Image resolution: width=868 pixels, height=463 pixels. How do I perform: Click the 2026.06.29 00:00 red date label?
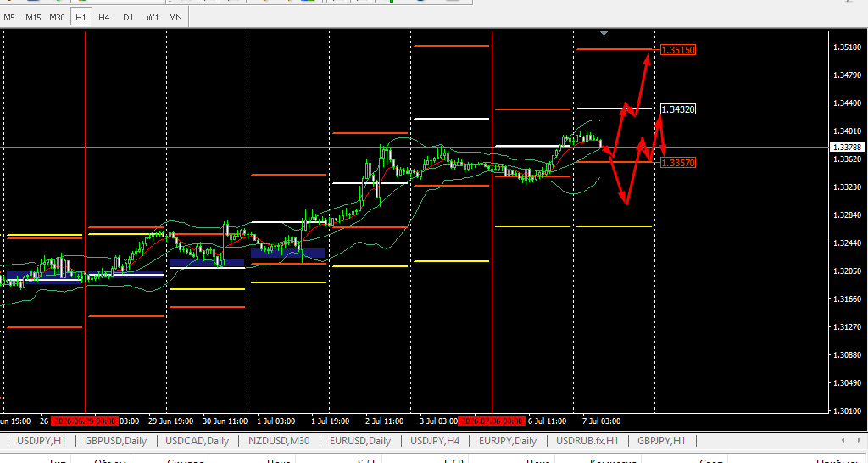click(85, 421)
